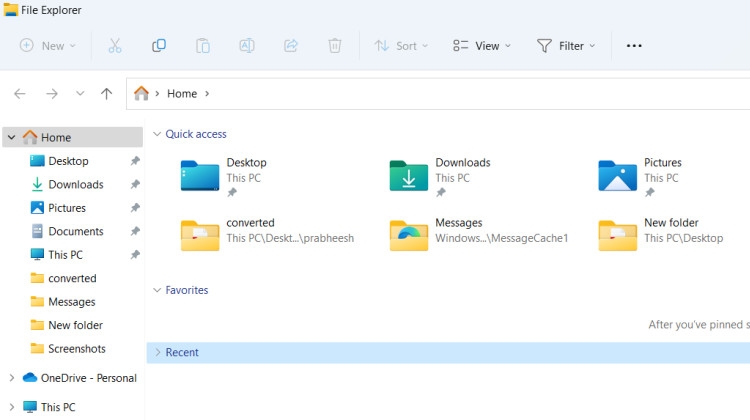
Task: Open the New item menu
Action: coord(47,46)
